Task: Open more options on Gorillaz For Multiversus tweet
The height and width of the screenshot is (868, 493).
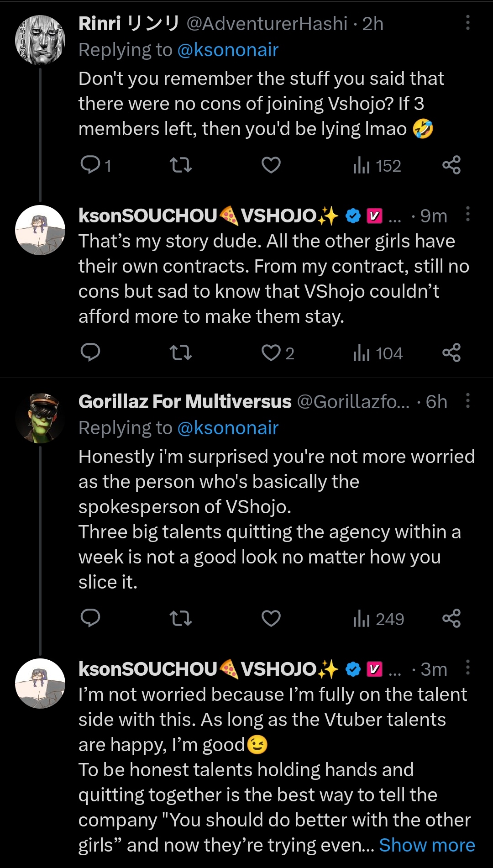Action: coord(467,400)
